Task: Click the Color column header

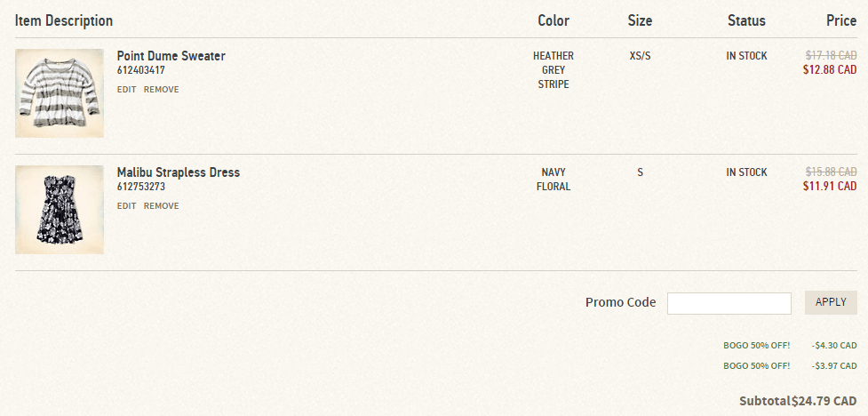Action: [x=553, y=20]
